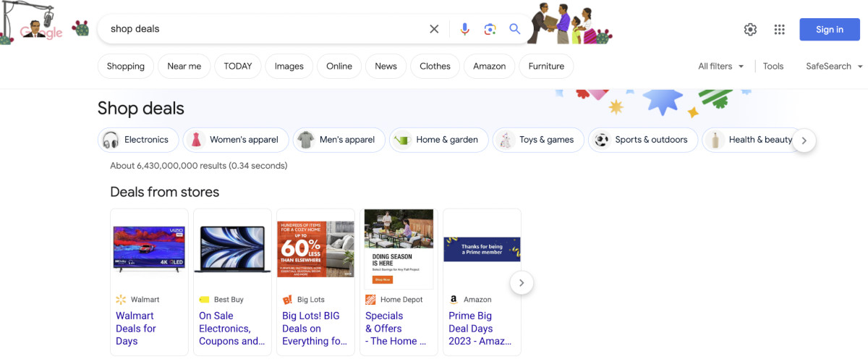Viewport: 868px width, 362px height.
Task: Select the Near me filter chip
Action: pos(184,66)
